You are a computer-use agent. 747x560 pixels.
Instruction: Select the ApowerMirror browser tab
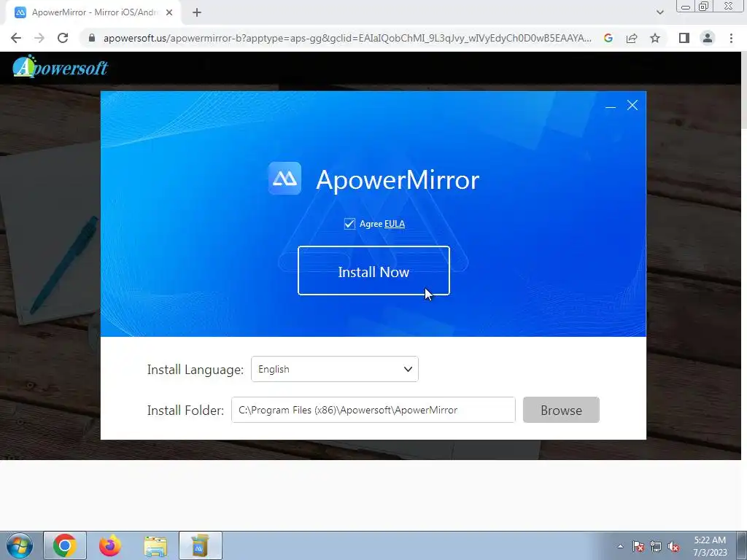point(93,12)
